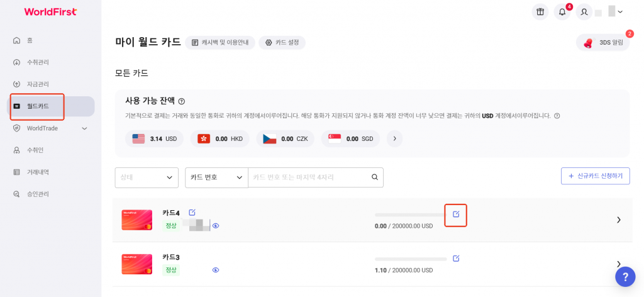Select the 0.00 HKD balance chip
Screen dimensions: 644x297
(x=219, y=139)
